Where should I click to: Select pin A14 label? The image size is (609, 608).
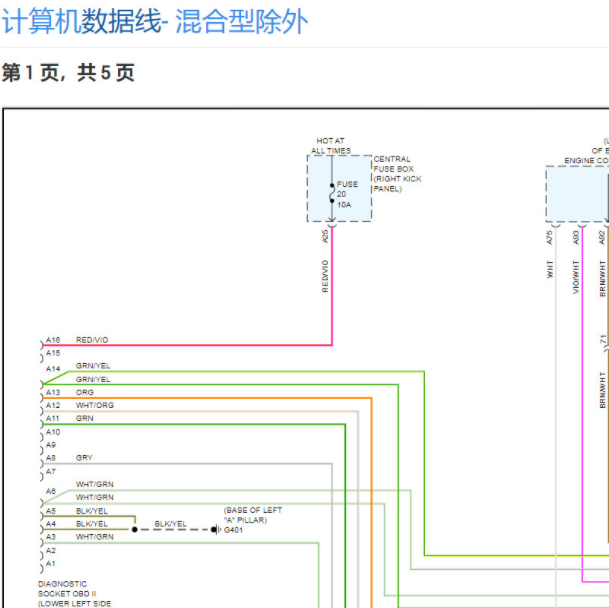[x=53, y=369]
